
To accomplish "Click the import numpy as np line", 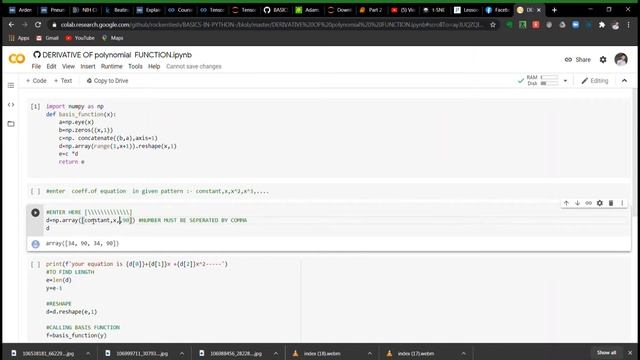I will [x=75, y=107].
